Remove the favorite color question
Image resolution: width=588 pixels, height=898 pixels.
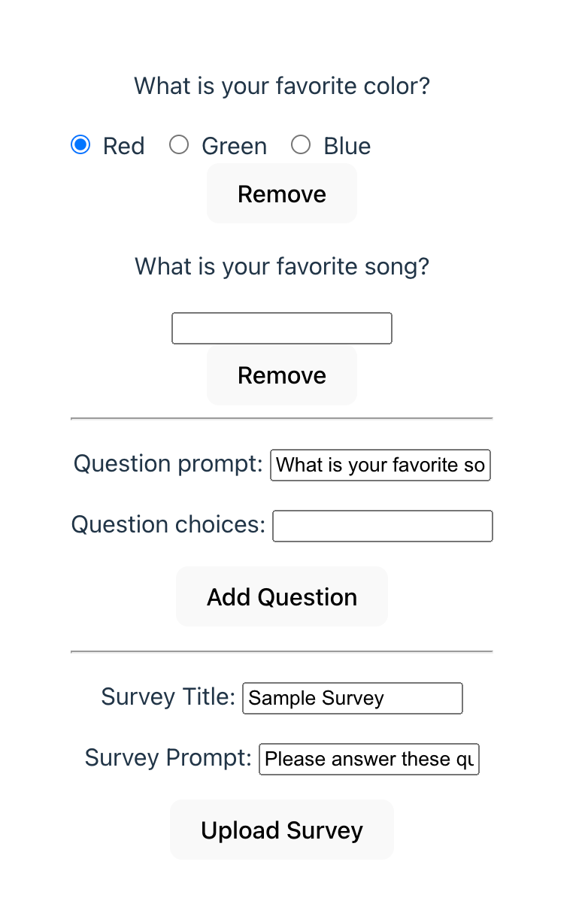[281, 193]
